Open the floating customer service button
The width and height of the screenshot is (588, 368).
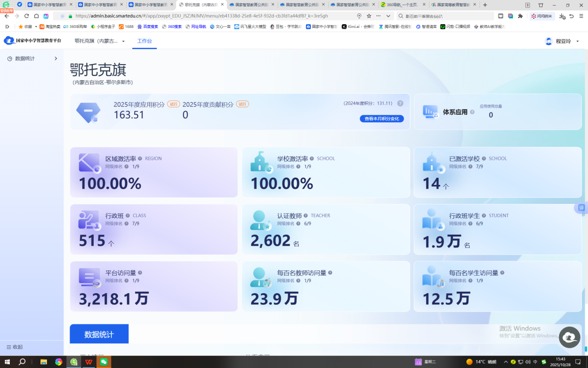tap(569, 337)
